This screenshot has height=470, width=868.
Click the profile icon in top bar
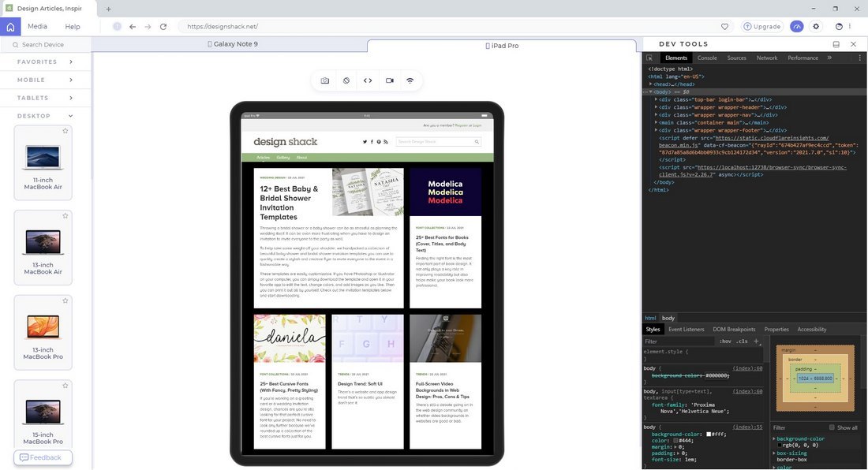(x=839, y=27)
